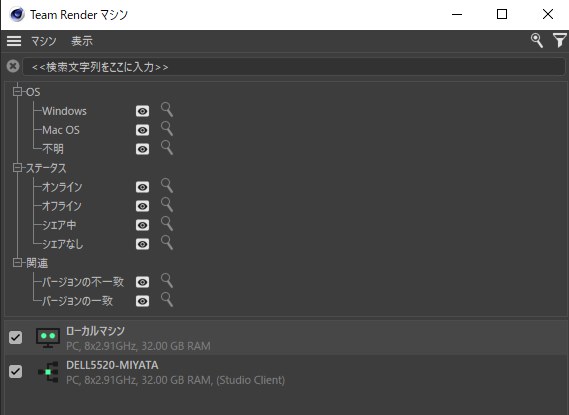The height and width of the screenshot is (415, 569).
Task: Click magnifier icon next to Mac OS
Action: coord(167,129)
